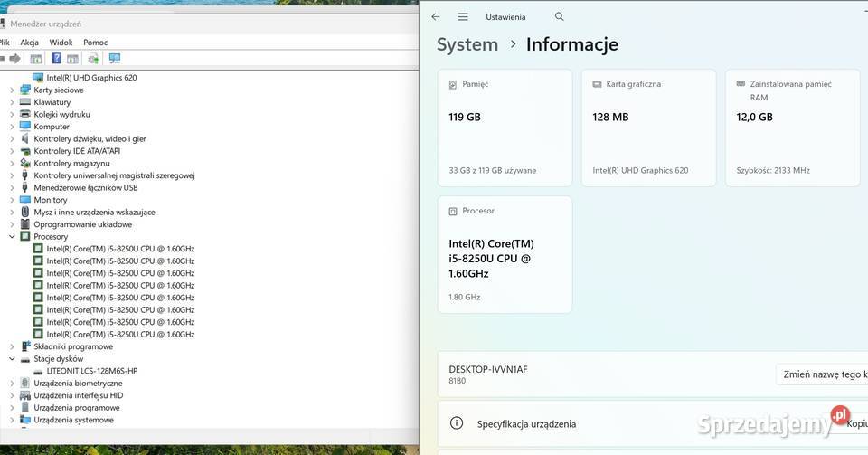868x455 pixels.
Task: Expand Komputer category
Action: pyautogui.click(x=12, y=127)
